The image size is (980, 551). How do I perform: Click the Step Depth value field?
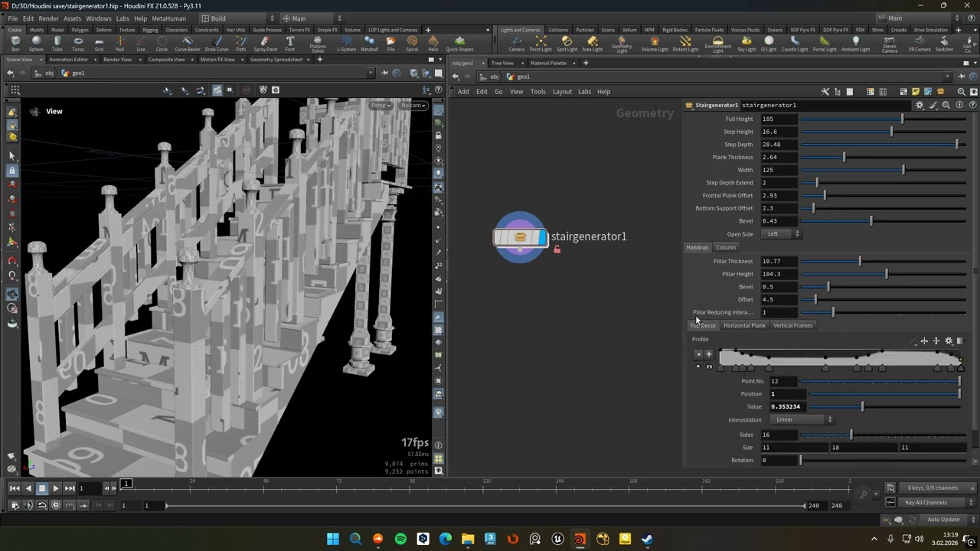point(779,145)
